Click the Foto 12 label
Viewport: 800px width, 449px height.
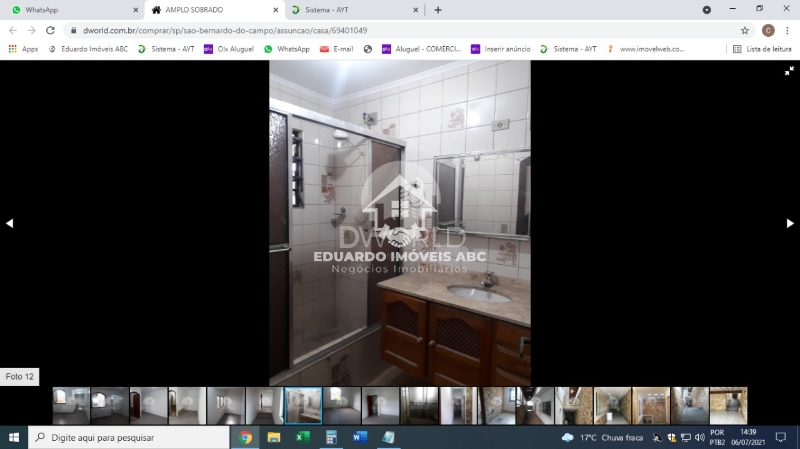tap(19, 377)
